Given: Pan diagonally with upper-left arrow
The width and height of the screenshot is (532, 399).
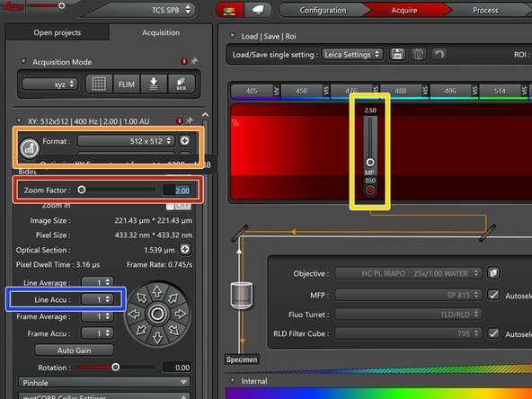Looking at the screenshot, I should pyautogui.click(x=141, y=298).
